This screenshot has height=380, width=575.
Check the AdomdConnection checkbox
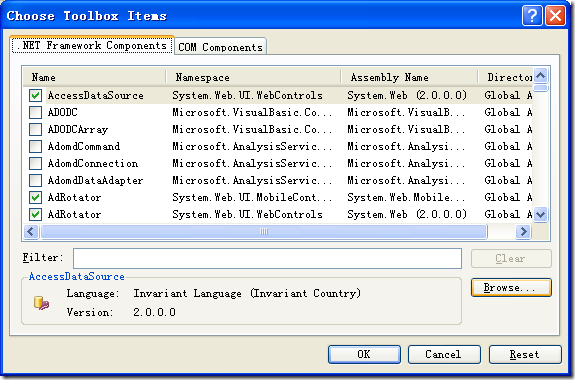pyautogui.click(x=36, y=163)
